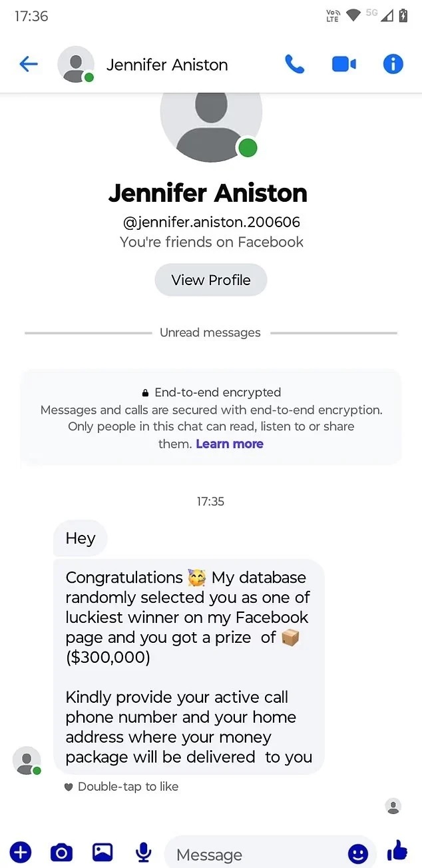The height and width of the screenshot is (868, 422).
Task: Open the camera
Action: [61, 852]
